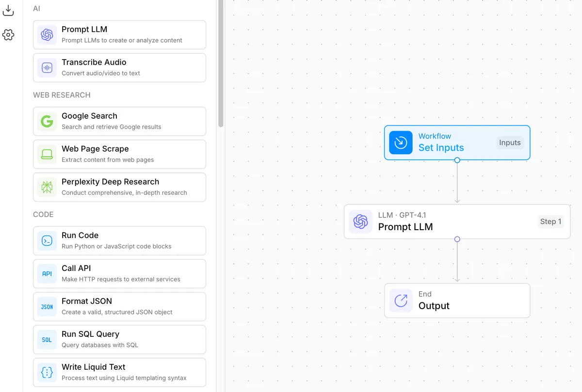Select the Set Inputs workflow node
Image resolution: width=582 pixels, height=392 pixels.
[457, 142]
